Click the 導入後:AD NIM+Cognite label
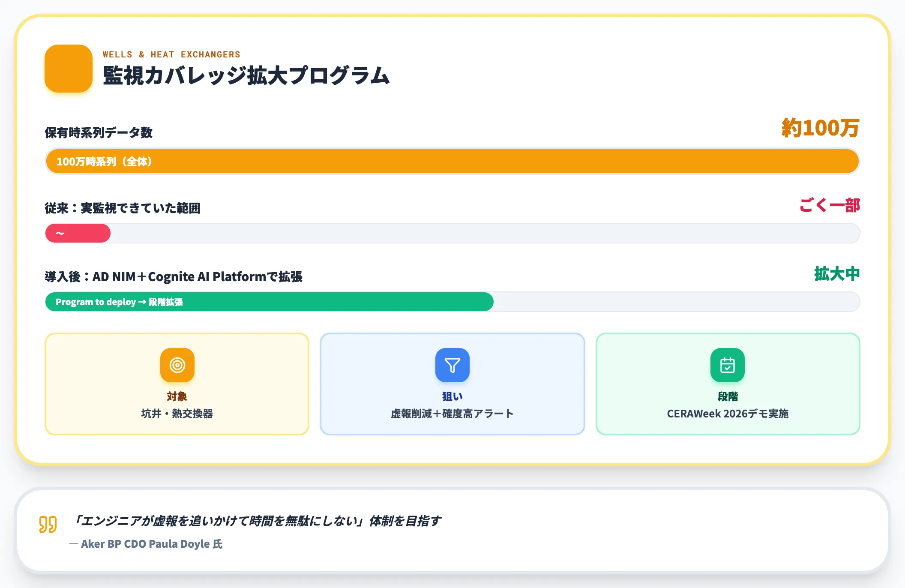 coord(174,276)
